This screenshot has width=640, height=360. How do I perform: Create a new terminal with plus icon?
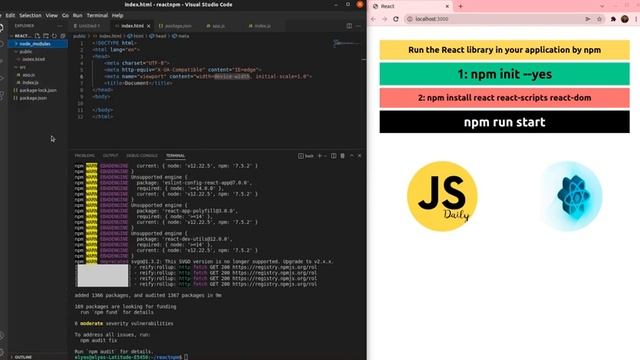320,156
